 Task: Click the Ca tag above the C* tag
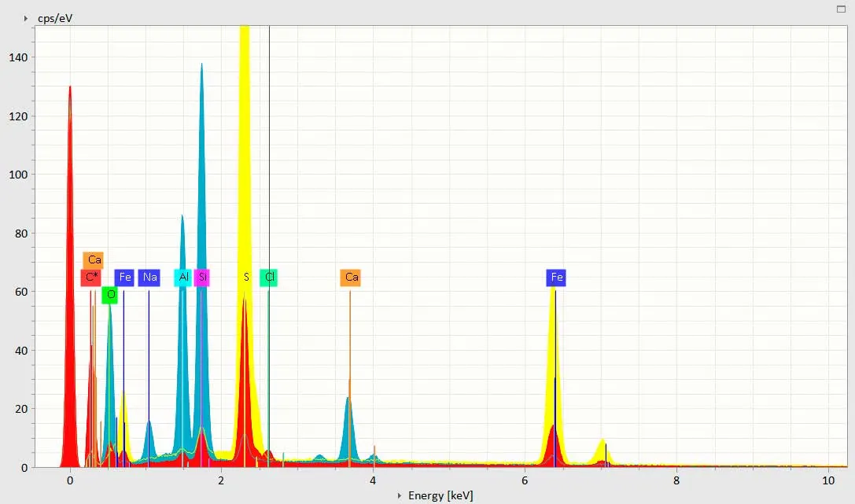point(94,259)
